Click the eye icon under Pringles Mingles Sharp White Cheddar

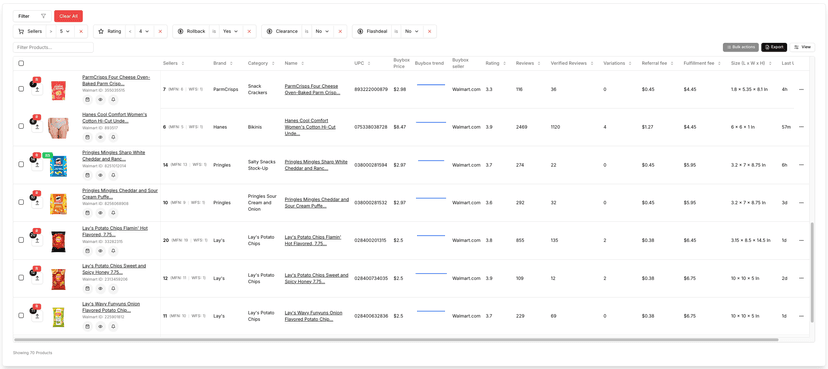[x=100, y=175]
